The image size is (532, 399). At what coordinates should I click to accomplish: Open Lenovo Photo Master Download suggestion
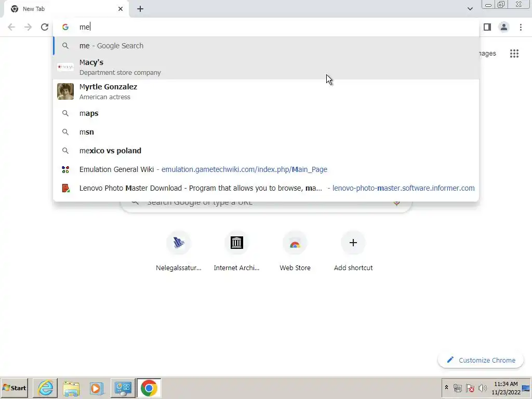click(266, 188)
